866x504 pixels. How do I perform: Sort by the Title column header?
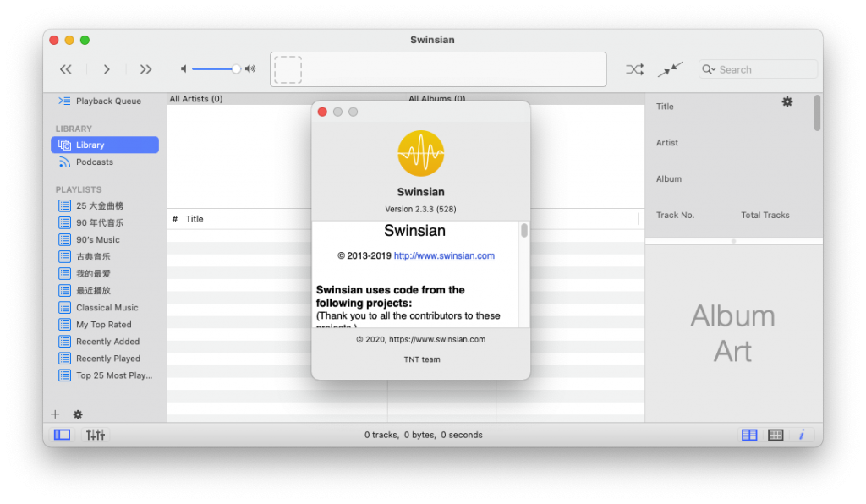coord(195,219)
